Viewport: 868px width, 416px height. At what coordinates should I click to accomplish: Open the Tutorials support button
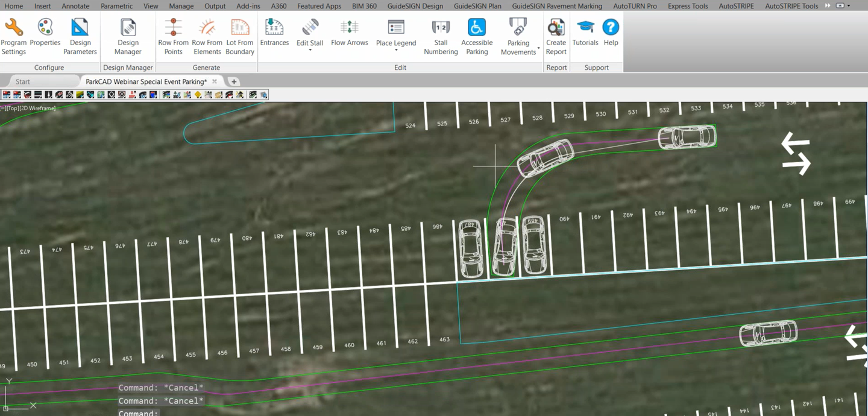tap(585, 28)
